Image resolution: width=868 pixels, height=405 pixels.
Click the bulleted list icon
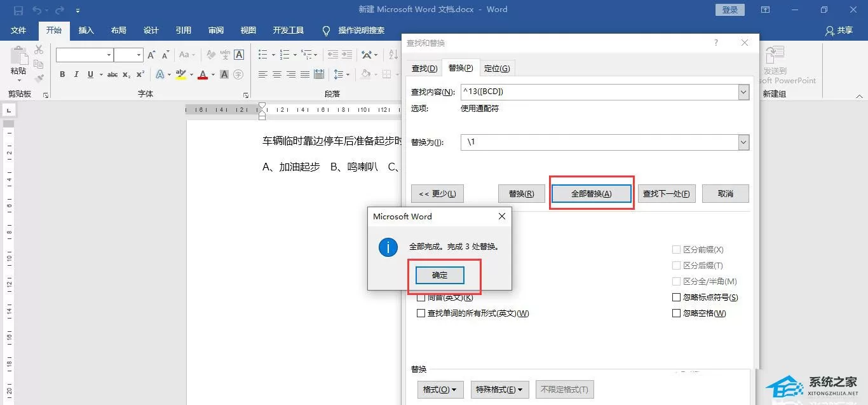[262, 55]
